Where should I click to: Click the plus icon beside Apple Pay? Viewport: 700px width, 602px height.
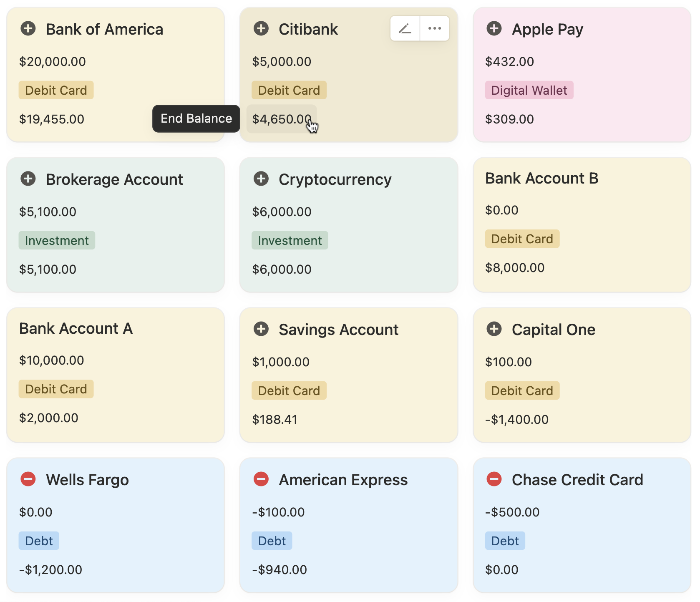[x=494, y=29]
